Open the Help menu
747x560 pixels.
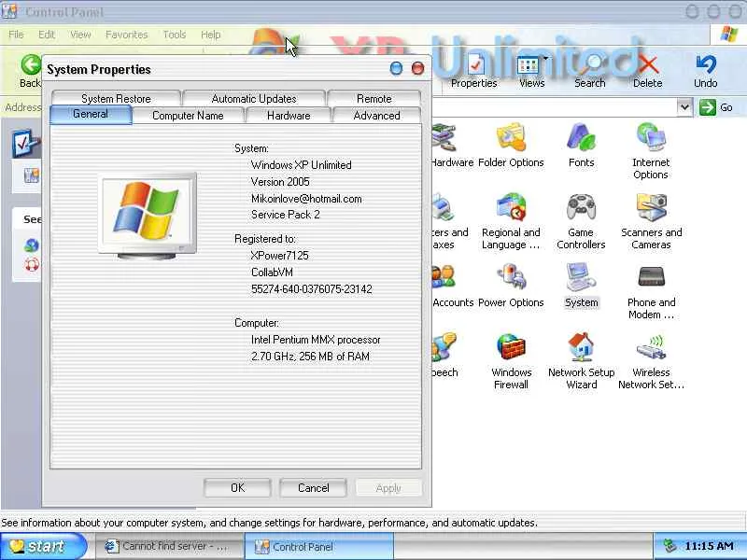click(211, 35)
